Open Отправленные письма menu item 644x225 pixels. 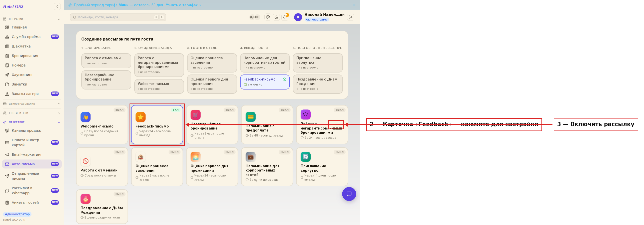click(32, 176)
